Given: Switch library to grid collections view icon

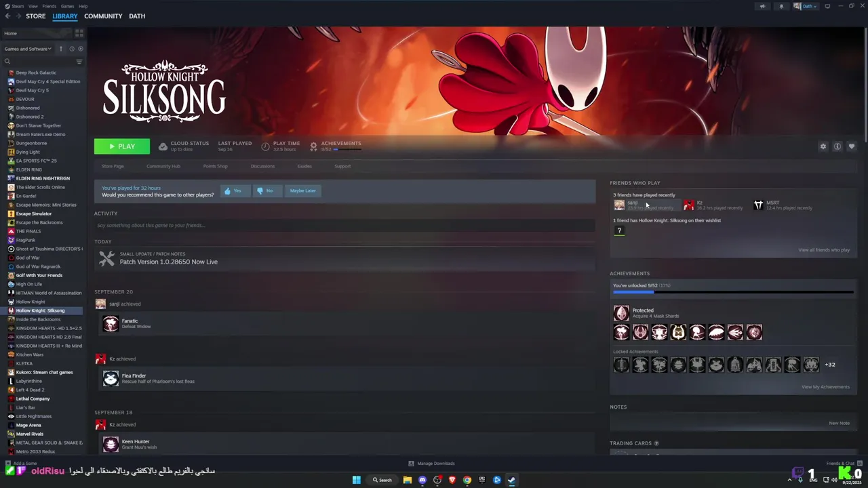Looking at the screenshot, I should click(79, 33).
